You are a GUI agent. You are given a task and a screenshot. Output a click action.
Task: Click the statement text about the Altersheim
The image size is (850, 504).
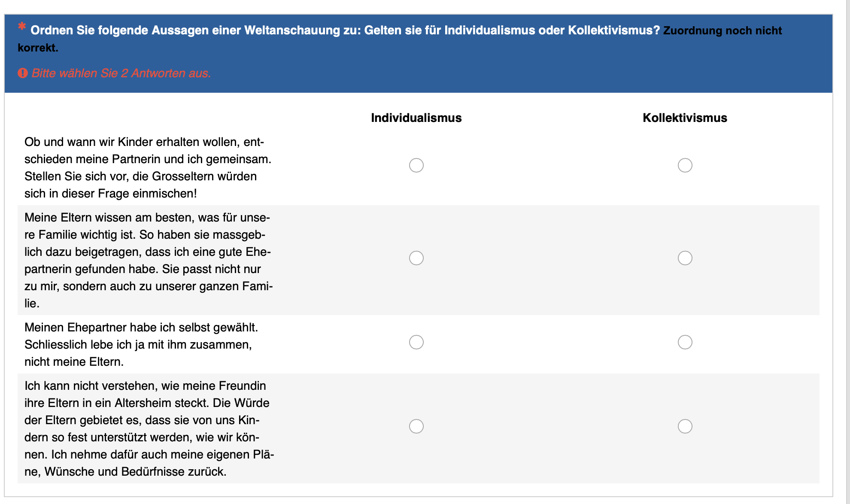point(149,428)
